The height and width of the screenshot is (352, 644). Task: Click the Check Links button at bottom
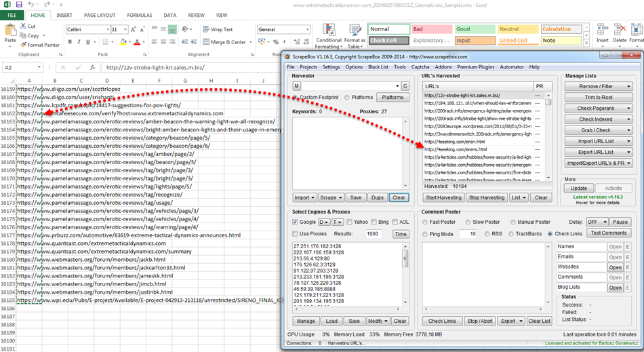(442, 321)
